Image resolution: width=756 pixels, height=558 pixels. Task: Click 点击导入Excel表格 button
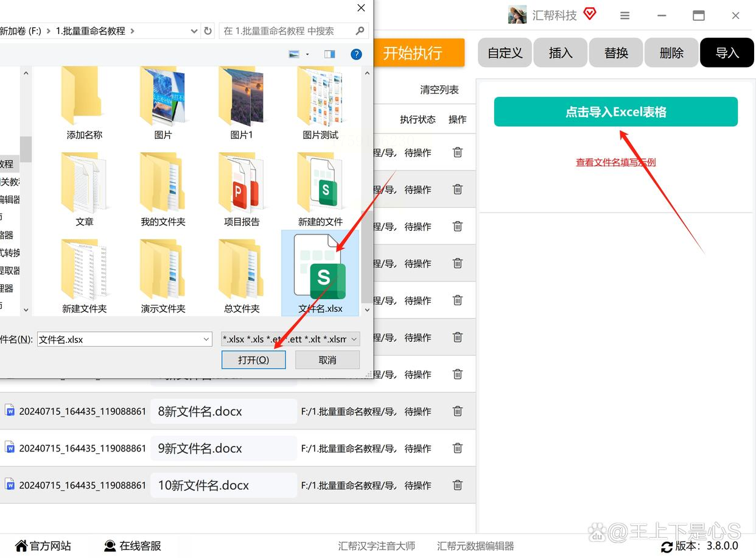point(615,112)
